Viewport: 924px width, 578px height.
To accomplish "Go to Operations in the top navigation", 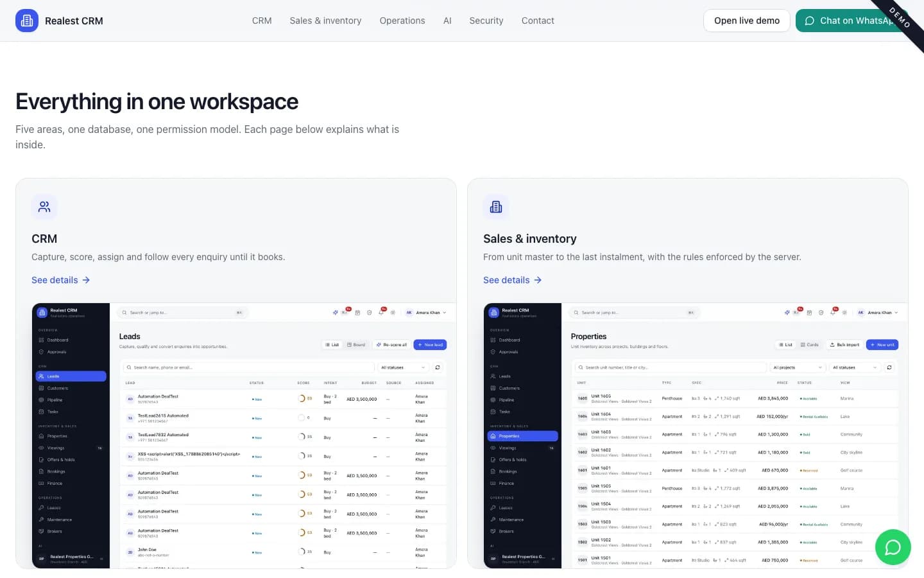I will point(402,21).
